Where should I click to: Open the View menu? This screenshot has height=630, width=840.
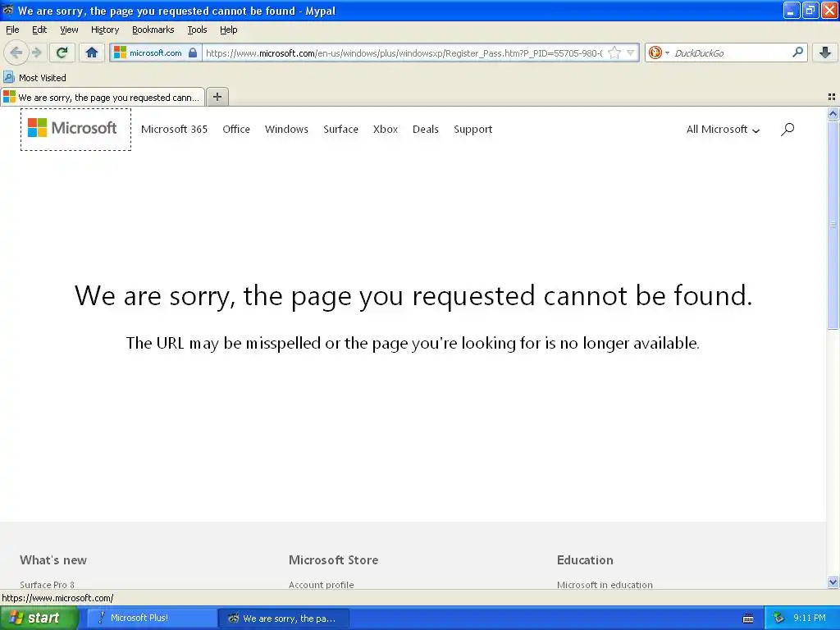[x=69, y=30]
